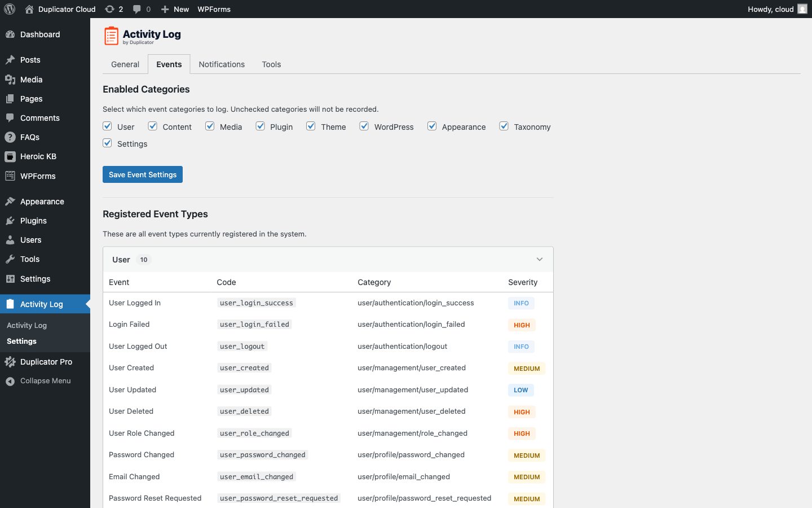Screen dimensions: 812x508
Task: Click the home icon beside Duplicator Cloud
Action: tap(29, 9)
